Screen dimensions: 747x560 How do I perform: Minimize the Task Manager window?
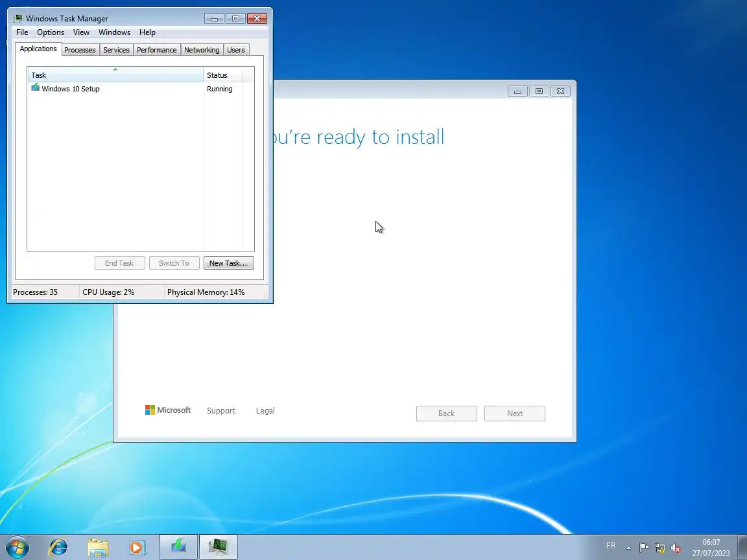[214, 19]
